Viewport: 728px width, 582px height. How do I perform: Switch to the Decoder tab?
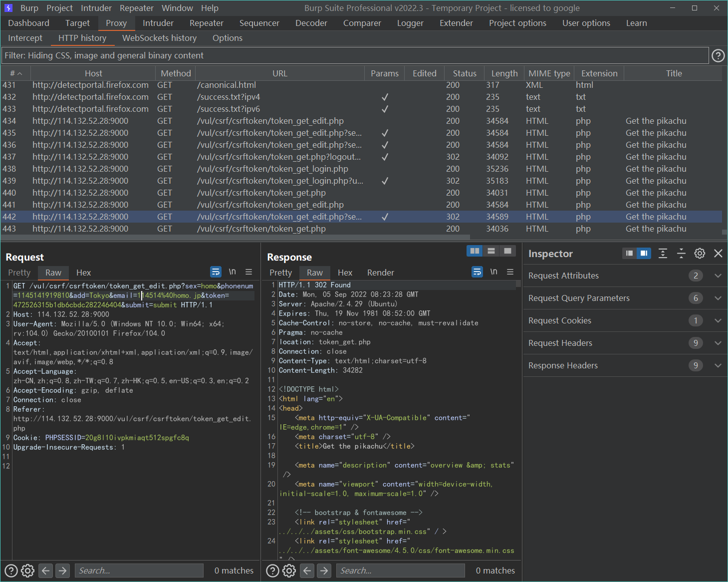point(311,23)
